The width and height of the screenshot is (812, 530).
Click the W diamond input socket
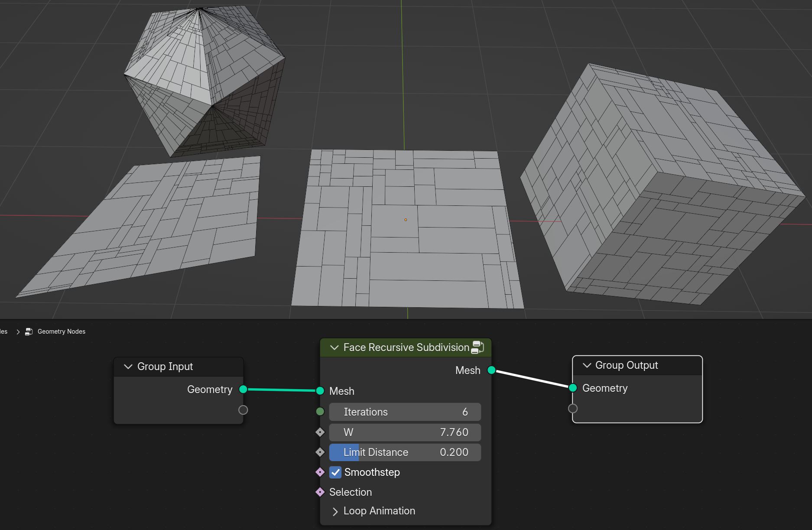coord(320,432)
